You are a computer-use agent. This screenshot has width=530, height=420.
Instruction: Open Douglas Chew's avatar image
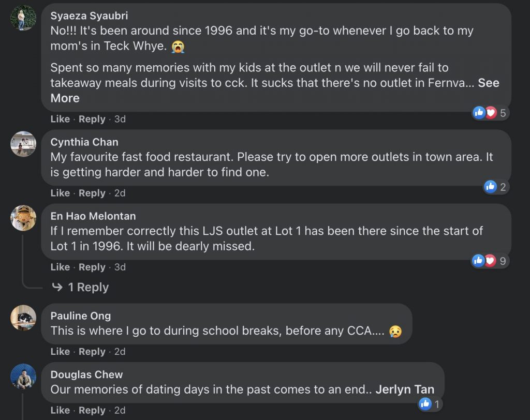point(23,377)
